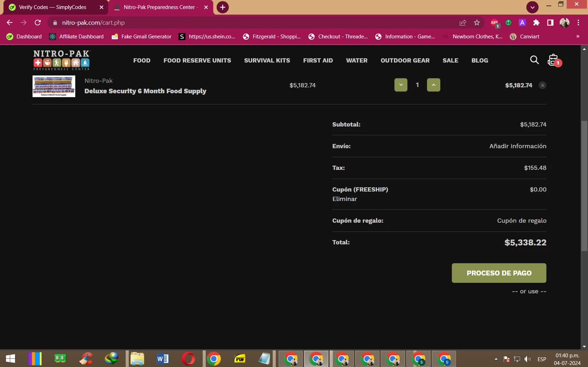Open the yellow PDF app on taskbar

240,358
